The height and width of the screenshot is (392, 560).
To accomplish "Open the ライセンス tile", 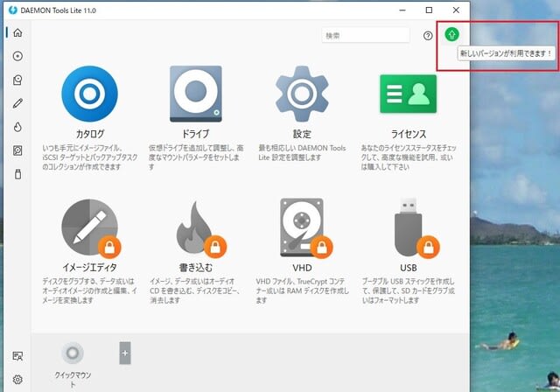I will coord(409,94).
